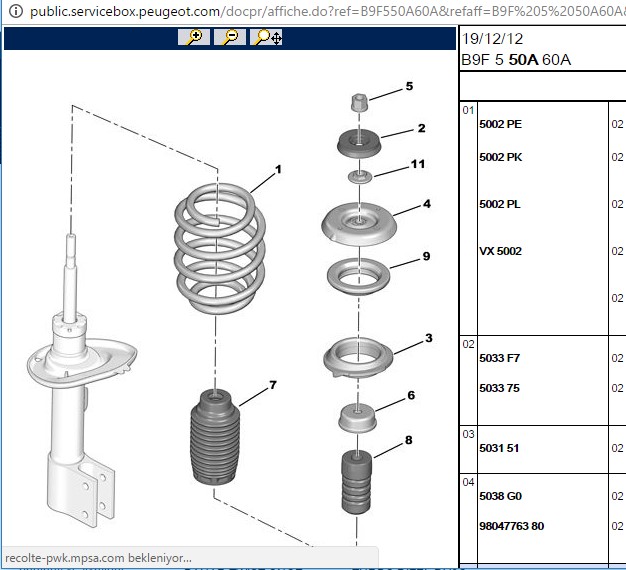Click the top nut part drawing

359,103
